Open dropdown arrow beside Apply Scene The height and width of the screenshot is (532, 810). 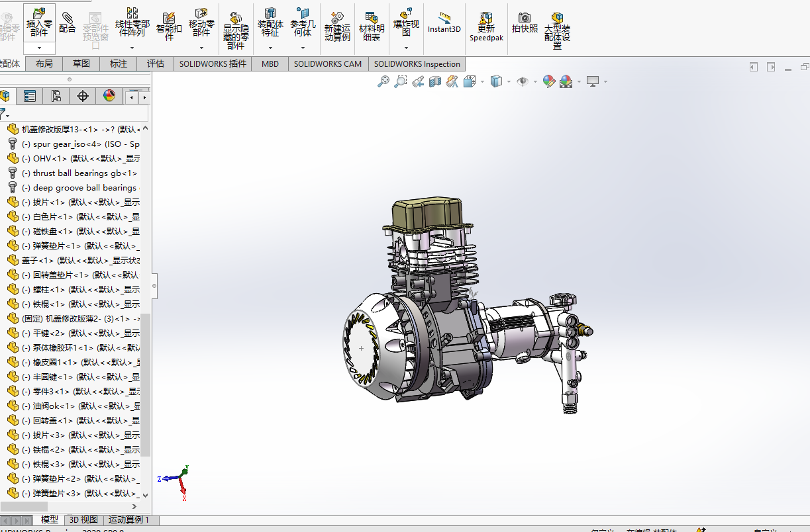579,82
